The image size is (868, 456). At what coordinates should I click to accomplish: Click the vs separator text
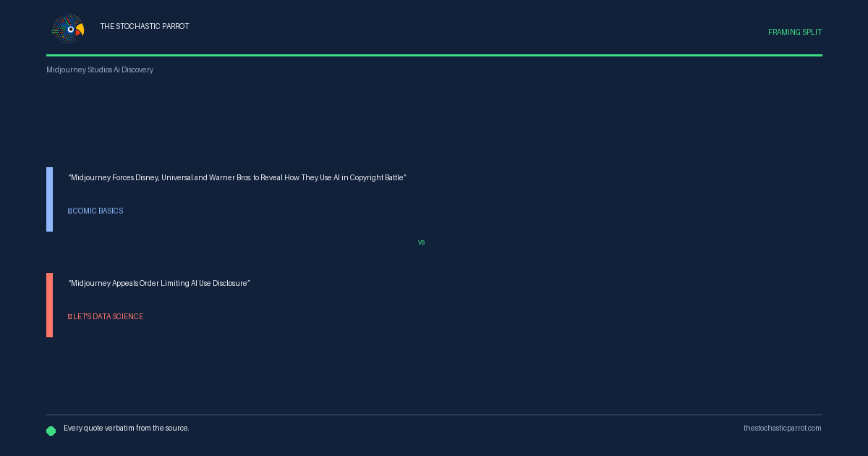422,242
